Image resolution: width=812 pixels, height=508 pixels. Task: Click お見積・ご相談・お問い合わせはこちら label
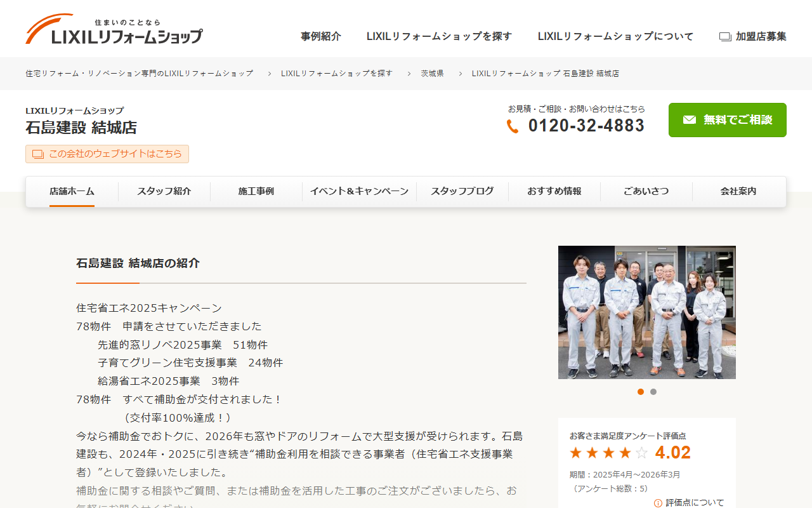click(x=577, y=109)
